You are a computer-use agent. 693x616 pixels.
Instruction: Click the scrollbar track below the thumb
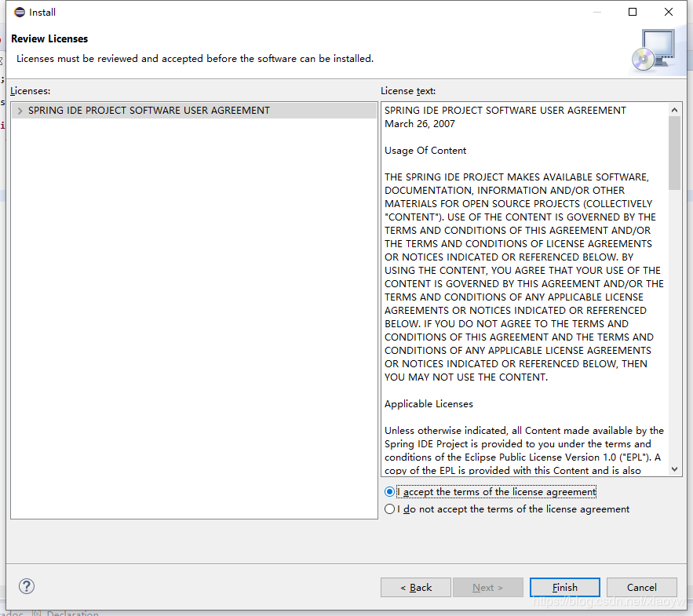tap(674, 330)
